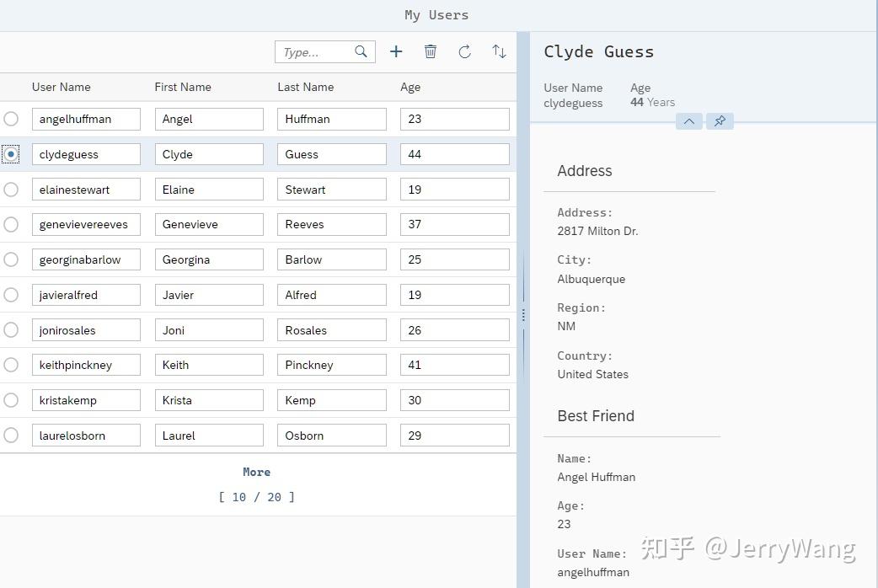Click the Age column header
Viewport: 878px width, 588px height.
point(410,87)
